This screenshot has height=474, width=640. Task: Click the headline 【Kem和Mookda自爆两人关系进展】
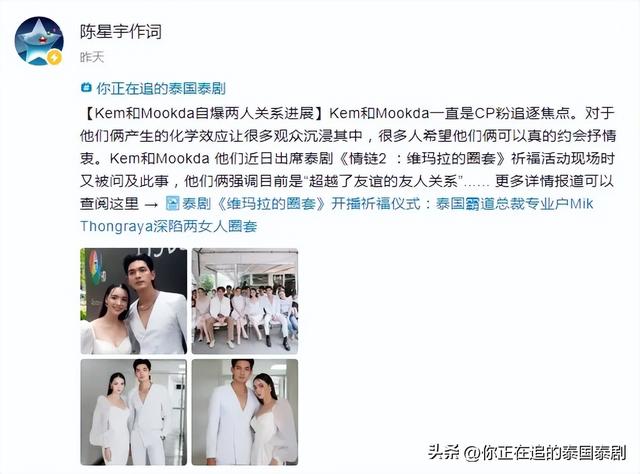[203, 113]
